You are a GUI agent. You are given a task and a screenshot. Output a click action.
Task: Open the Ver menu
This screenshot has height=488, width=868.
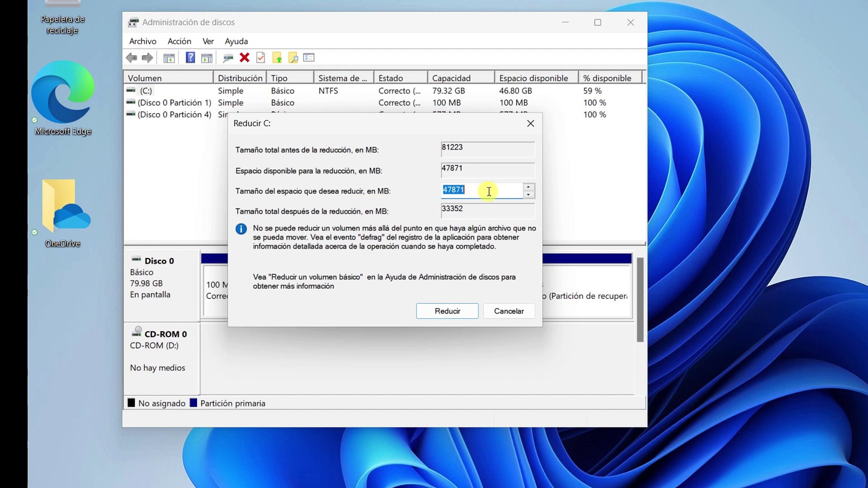pyautogui.click(x=208, y=41)
